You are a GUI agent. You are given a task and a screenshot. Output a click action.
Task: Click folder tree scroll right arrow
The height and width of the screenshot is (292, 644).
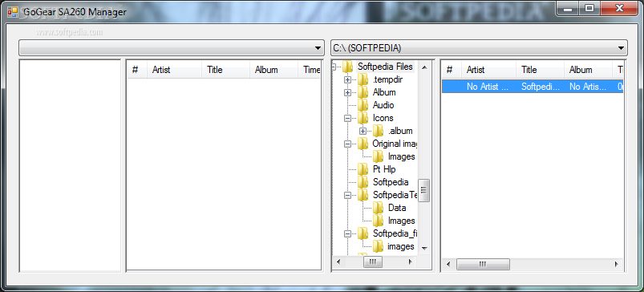pos(410,262)
